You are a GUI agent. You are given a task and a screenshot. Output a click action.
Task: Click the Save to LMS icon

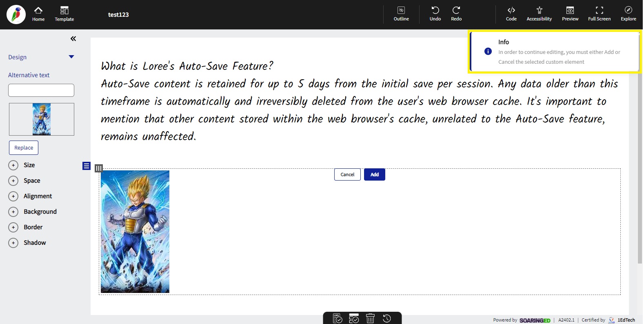[x=338, y=318]
